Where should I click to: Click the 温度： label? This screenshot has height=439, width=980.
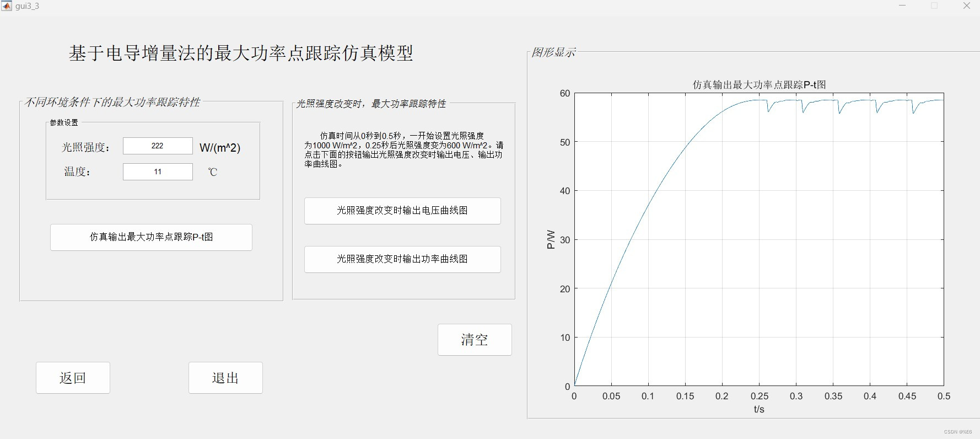78,172
